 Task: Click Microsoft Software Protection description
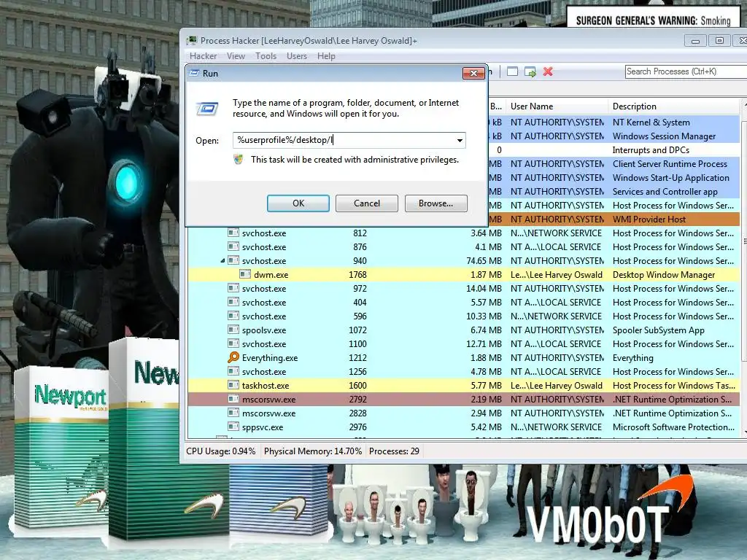click(673, 427)
